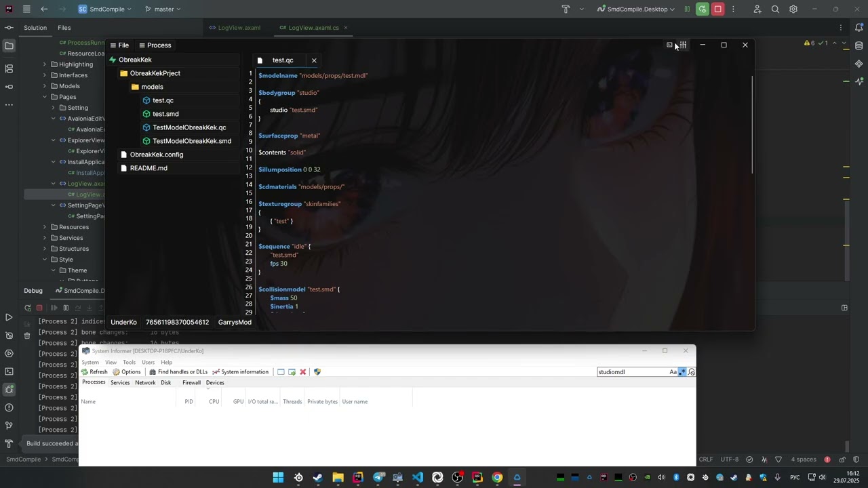Open the collaboration add-user icon in Rider
This screenshot has height=488, width=868.
tap(757, 9)
